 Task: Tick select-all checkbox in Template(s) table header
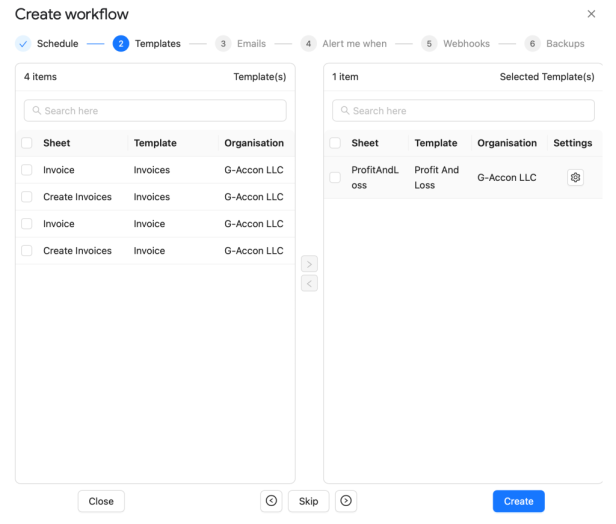coord(27,143)
